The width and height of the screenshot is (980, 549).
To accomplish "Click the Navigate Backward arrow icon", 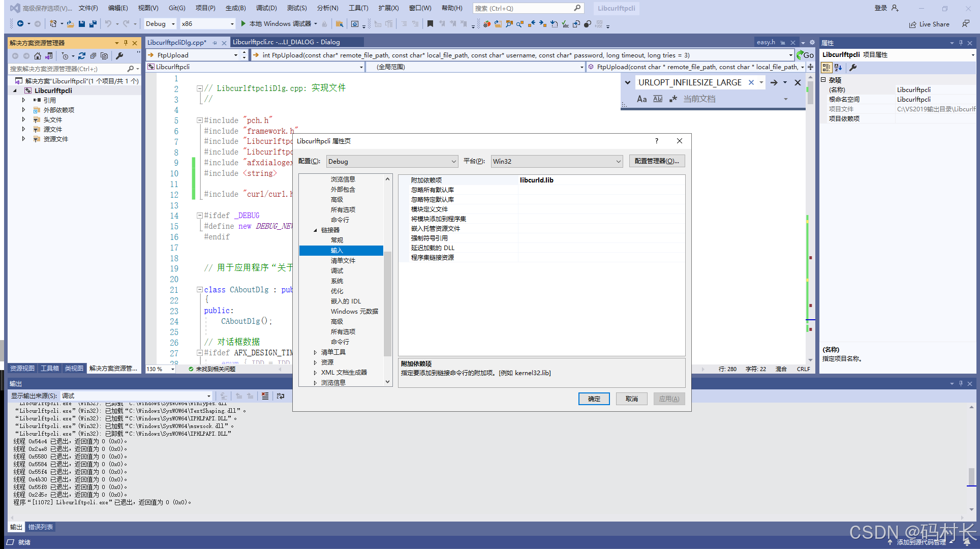I will tap(20, 24).
